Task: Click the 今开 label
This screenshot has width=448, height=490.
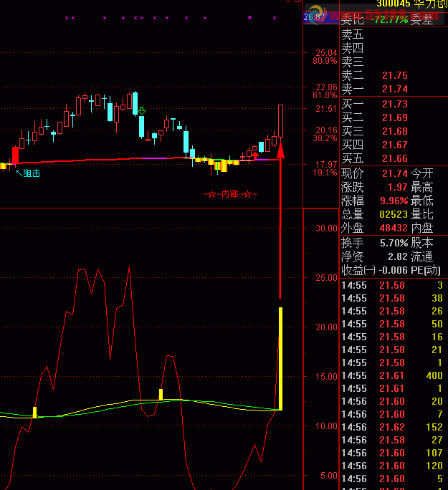Action: [421, 173]
